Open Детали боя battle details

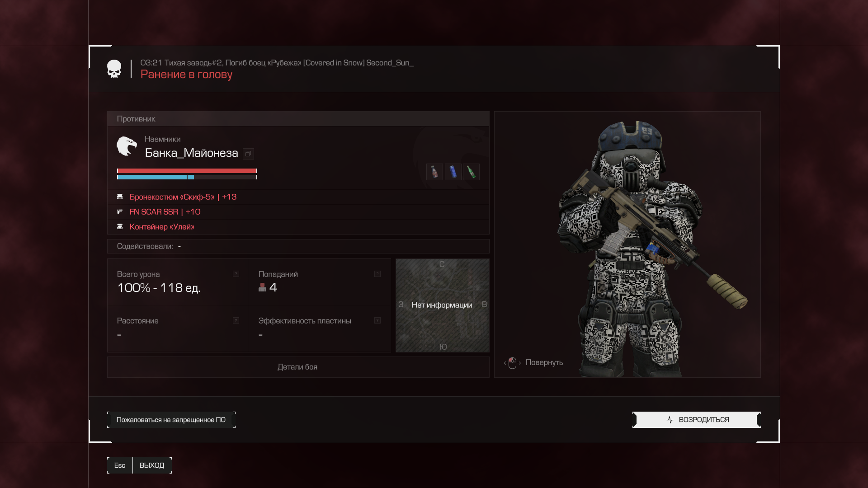(x=298, y=367)
